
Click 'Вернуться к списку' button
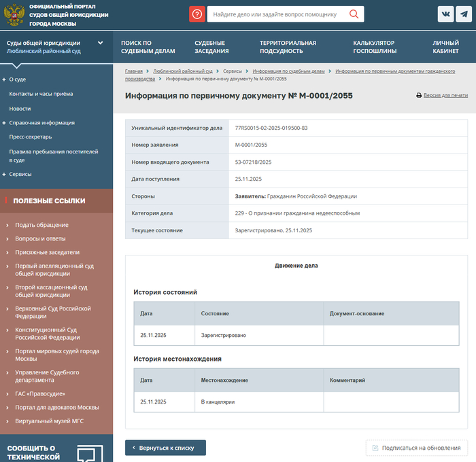pos(165,448)
